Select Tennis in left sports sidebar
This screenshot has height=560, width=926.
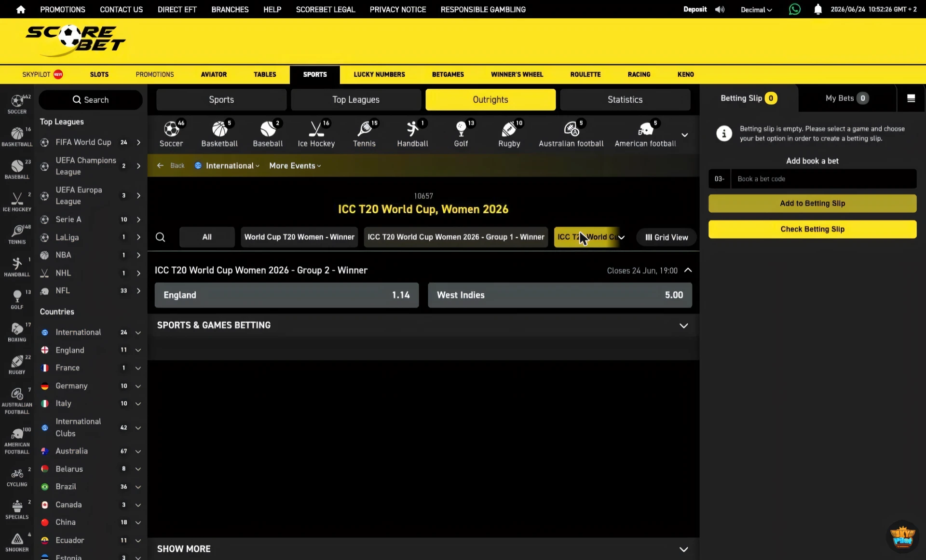coord(17,234)
